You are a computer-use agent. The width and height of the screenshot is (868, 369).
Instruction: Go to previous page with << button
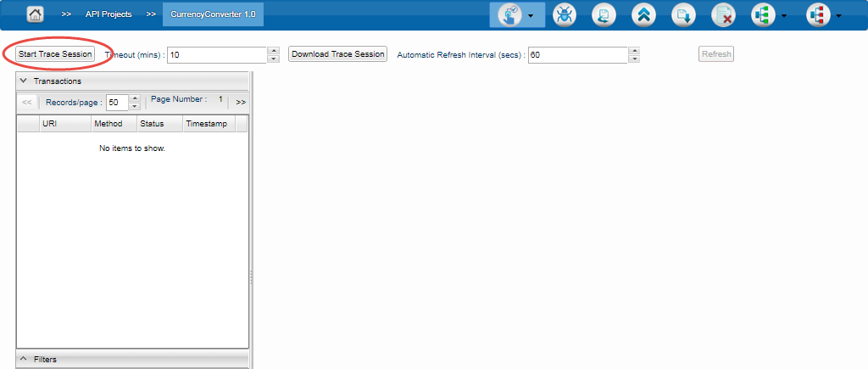(x=26, y=102)
